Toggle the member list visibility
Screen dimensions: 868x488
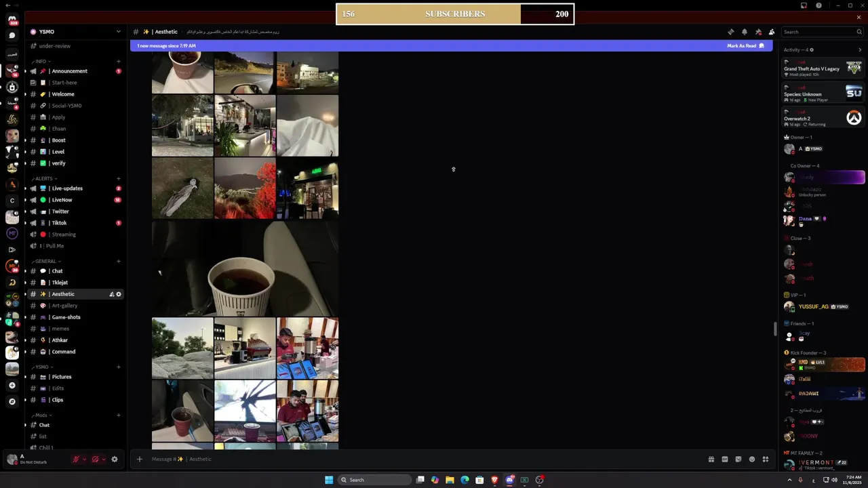pyautogui.click(x=772, y=32)
